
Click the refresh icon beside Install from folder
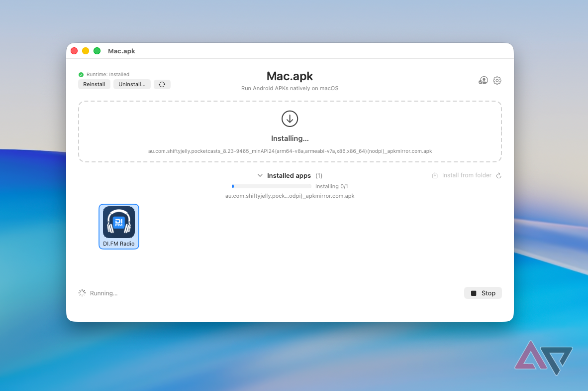(x=499, y=175)
